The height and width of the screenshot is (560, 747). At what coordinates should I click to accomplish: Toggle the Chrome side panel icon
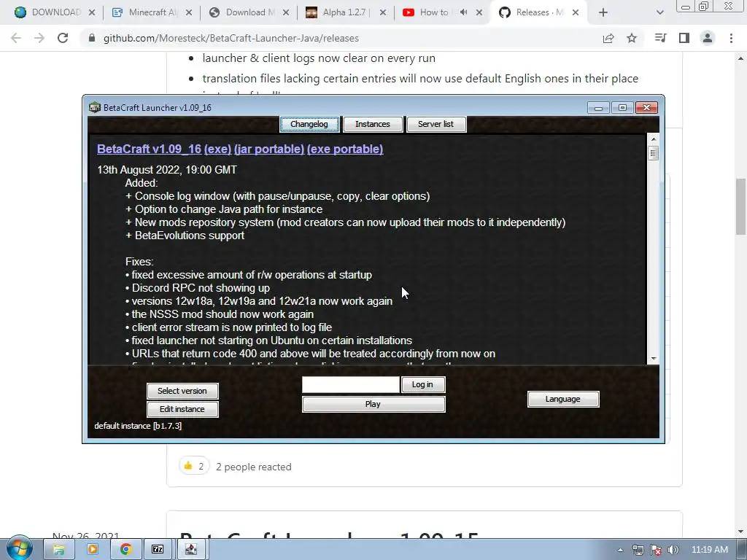point(684,38)
